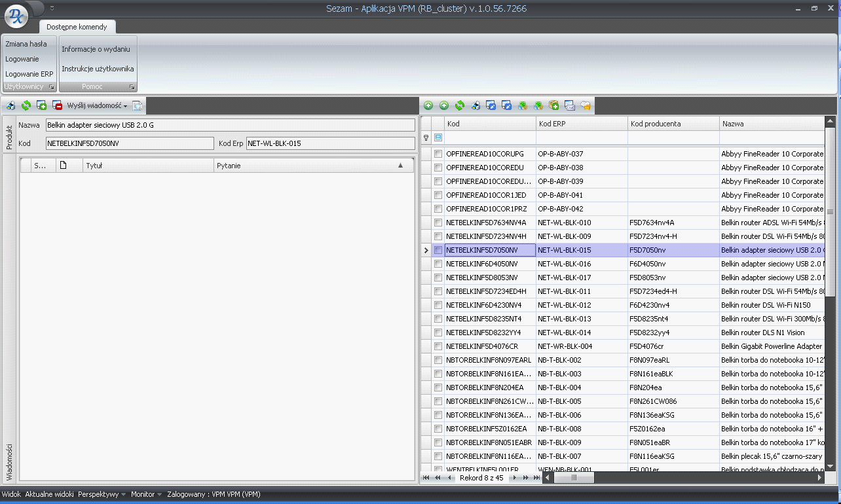
Task: Open Aktualne widoki in the status bar
Action: point(49,494)
